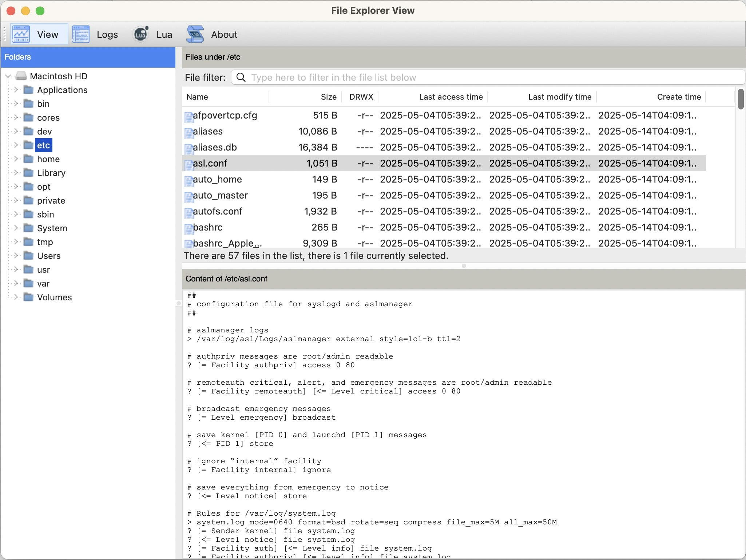Click the file icon next to autofs.conf

(x=189, y=213)
